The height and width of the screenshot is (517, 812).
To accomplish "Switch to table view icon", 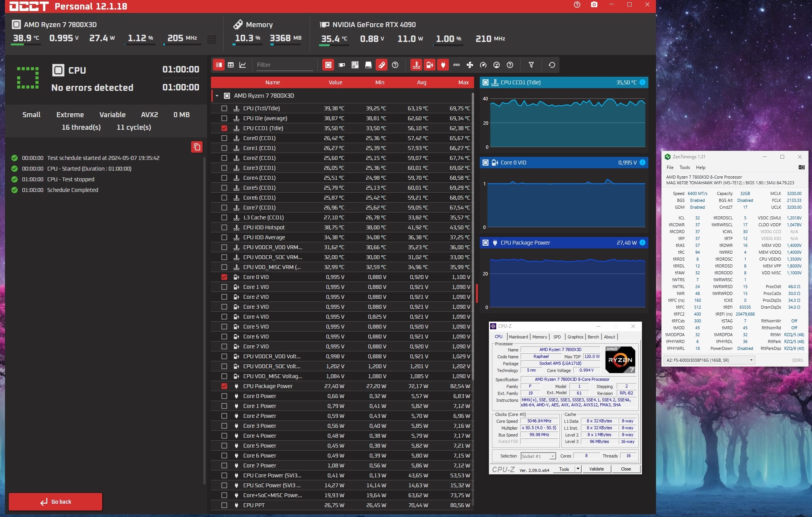I will tap(231, 65).
